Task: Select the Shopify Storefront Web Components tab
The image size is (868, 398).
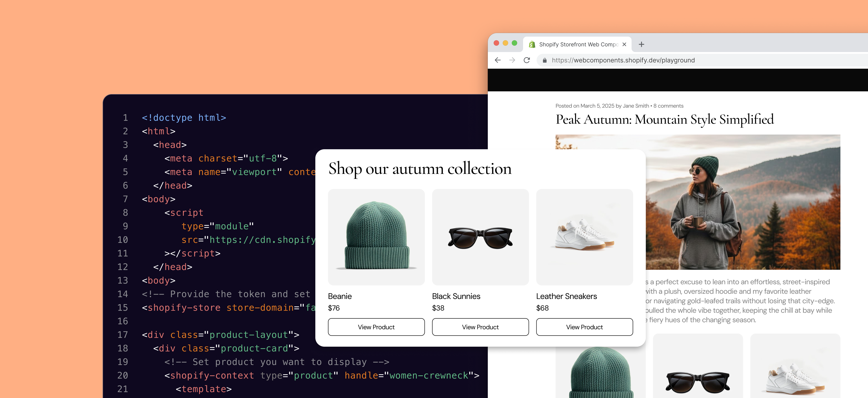Action: tap(577, 44)
